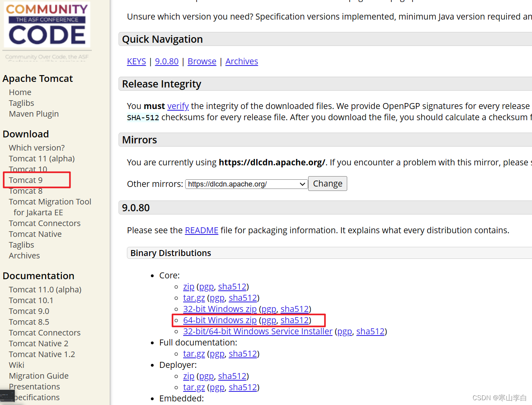Screen dimensions: 532x405
Task: Open sha512 for Full documentation tar.gz
Action: [243, 354]
